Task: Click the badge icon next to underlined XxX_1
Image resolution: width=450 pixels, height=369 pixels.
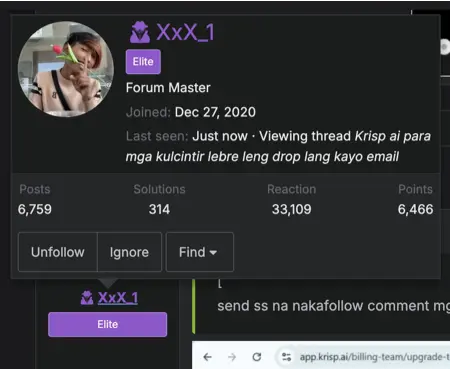Action: pyautogui.click(x=87, y=298)
